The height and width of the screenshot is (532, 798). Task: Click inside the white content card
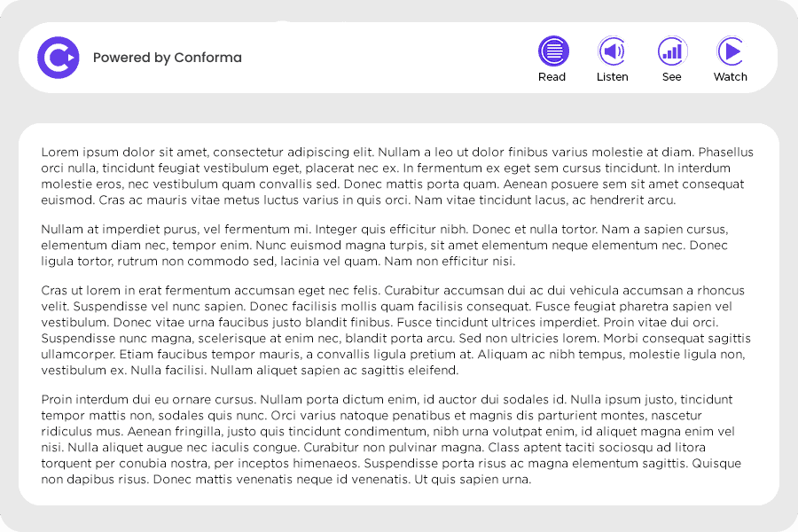[399, 315]
